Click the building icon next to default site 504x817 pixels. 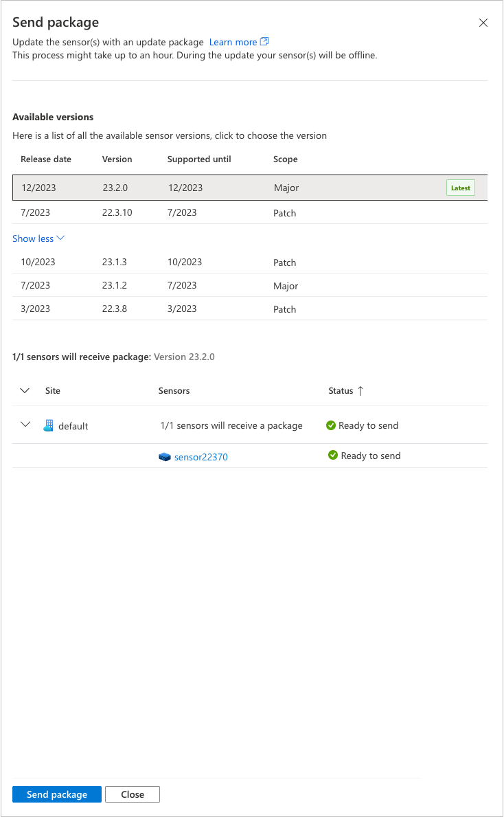(49, 426)
